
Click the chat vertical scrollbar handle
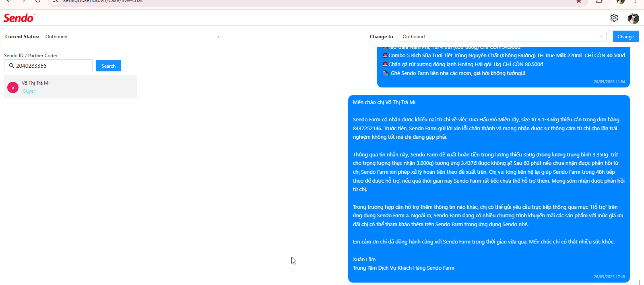[639, 282]
